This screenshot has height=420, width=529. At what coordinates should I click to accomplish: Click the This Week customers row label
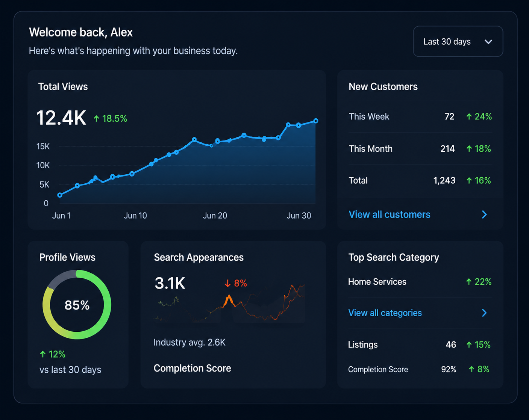[x=369, y=116]
